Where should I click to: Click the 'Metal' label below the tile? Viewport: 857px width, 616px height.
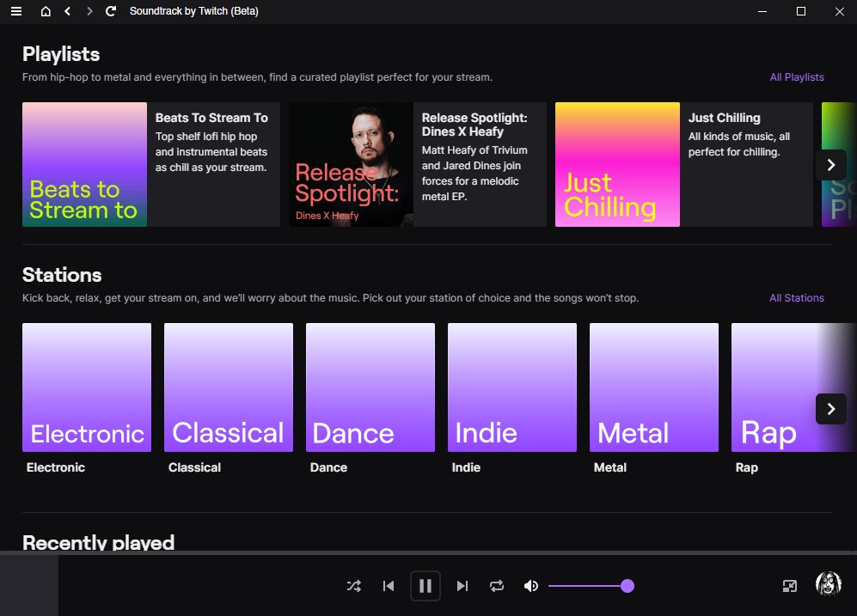click(610, 467)
